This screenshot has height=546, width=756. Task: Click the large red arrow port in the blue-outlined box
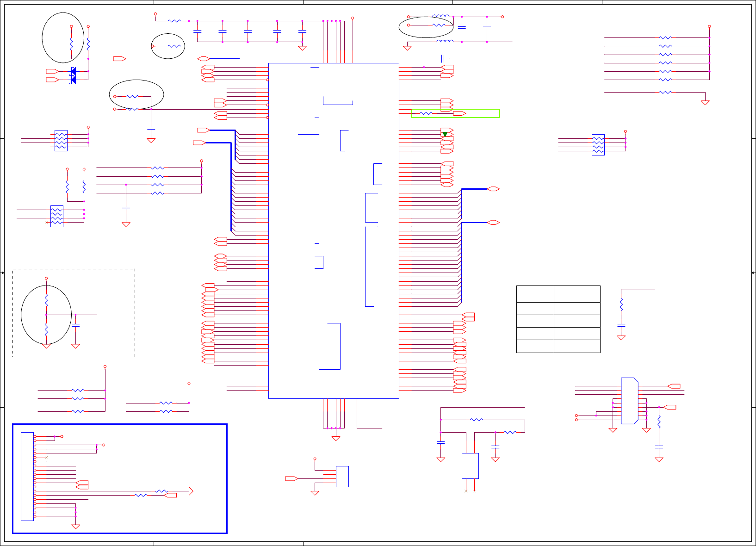point(191,491)
